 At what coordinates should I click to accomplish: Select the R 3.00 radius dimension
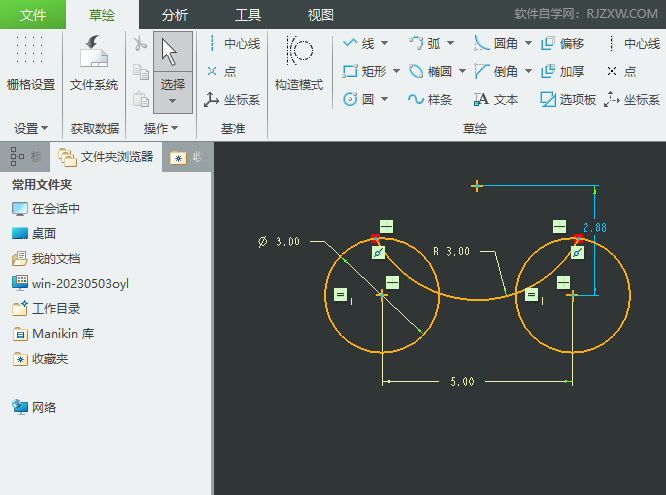click(x=452, y=252)
